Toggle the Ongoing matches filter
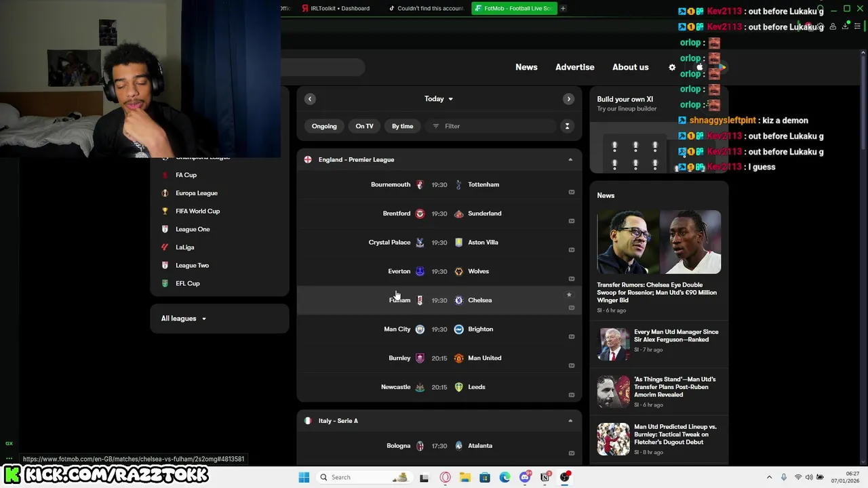 pos(324,126)
